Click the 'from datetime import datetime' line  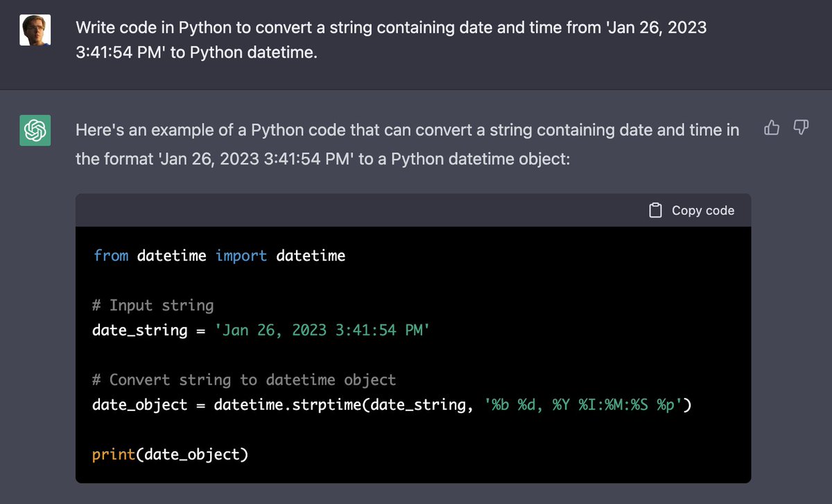pyautogui.click(x=219, y=256)
